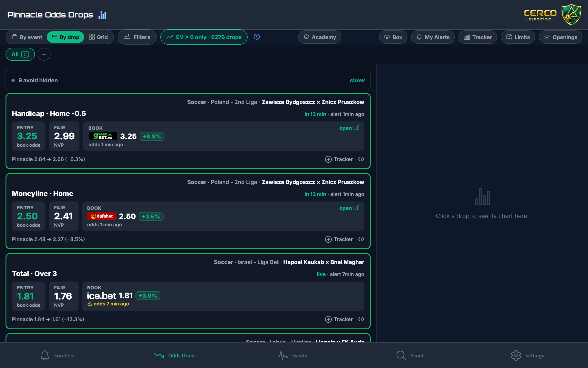Screen dimensions: 588x368
Task: Select the Total · Over 3 drop title
Action: (x=34, y=273)
